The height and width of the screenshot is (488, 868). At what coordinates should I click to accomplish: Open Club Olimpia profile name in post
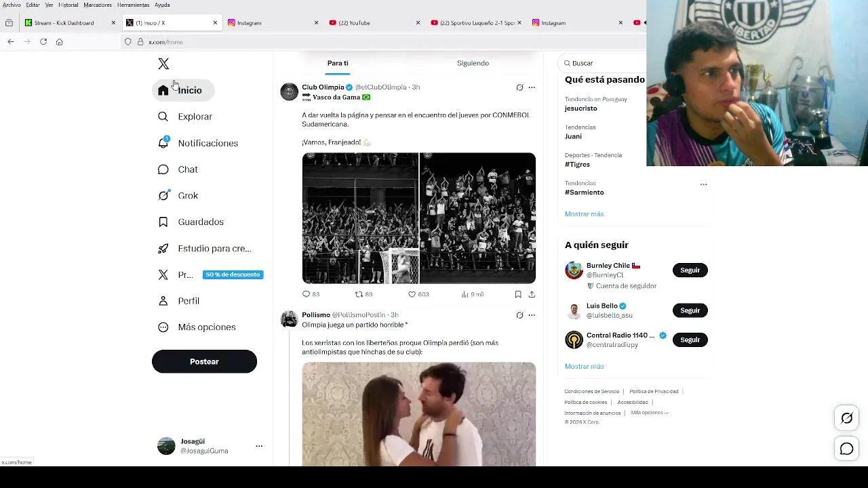tap(323, 87)
